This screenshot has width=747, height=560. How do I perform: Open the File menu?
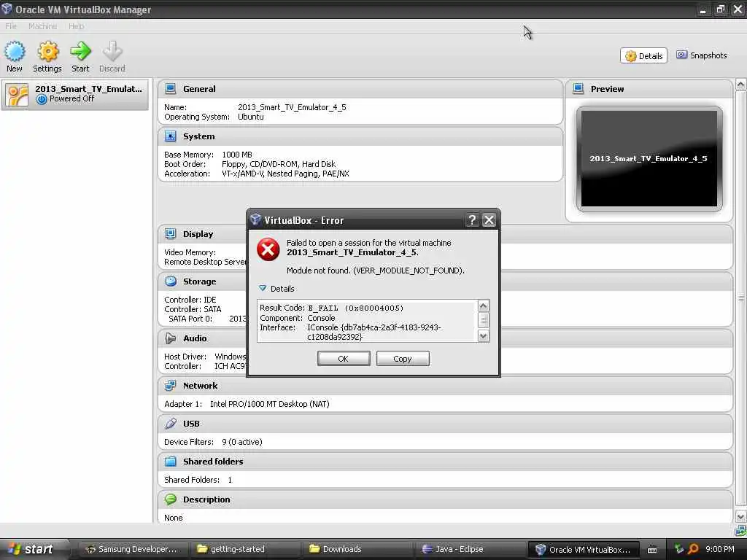(10, 26)
